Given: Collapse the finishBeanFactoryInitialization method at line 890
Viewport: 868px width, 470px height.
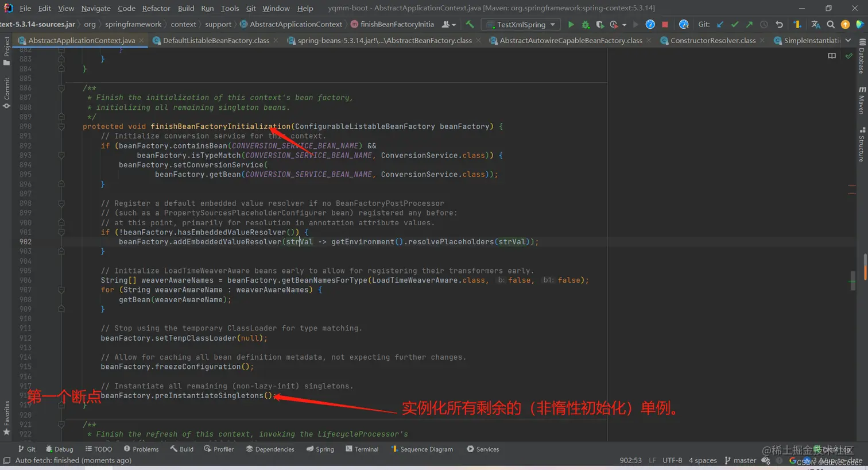Looking at the screenshot, I should point(61,127).
